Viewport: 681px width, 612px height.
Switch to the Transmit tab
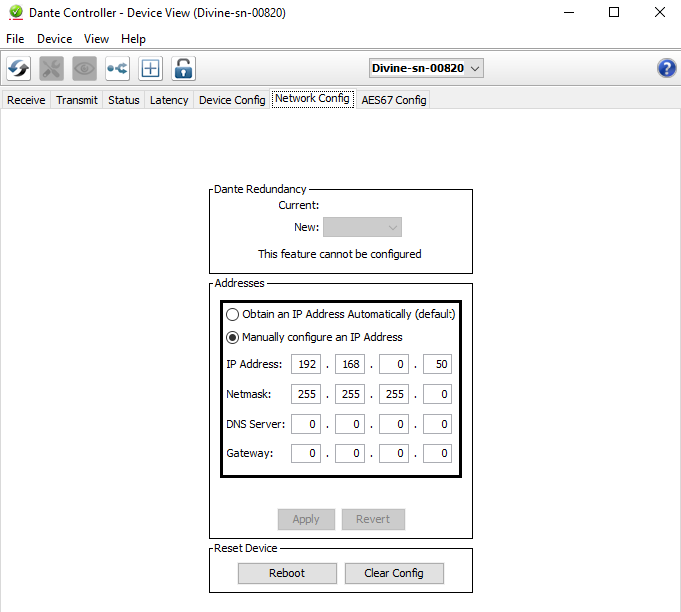coord(77,100)
